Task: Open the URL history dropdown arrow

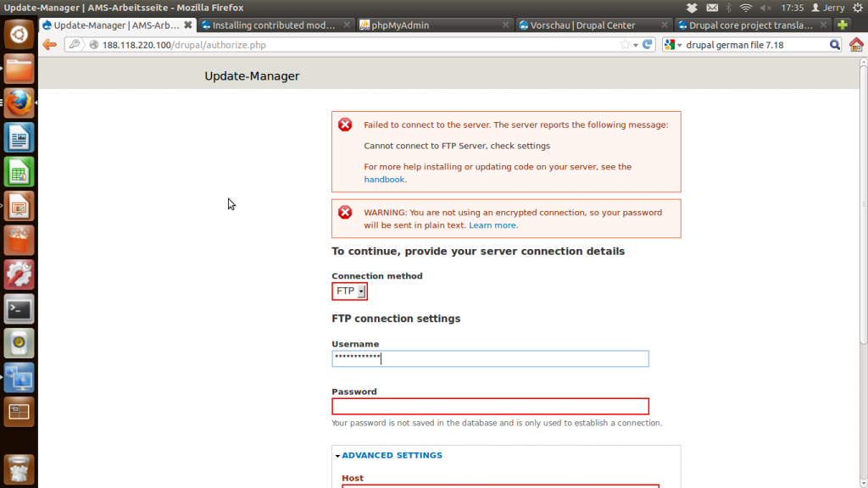Action: 636,44
